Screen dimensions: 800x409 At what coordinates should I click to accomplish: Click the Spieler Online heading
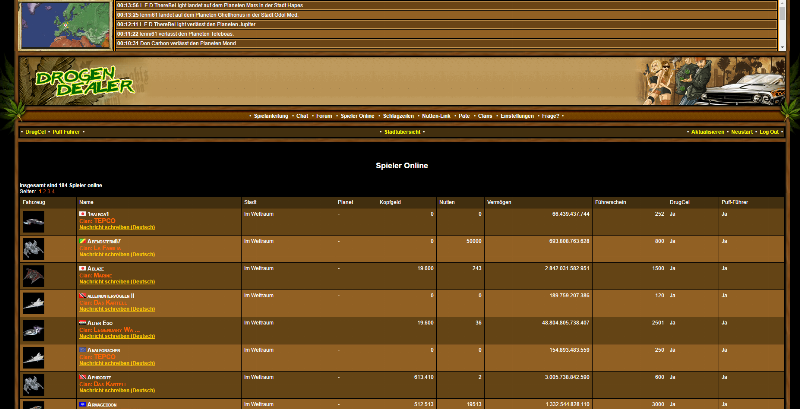[x=402, y=166]
